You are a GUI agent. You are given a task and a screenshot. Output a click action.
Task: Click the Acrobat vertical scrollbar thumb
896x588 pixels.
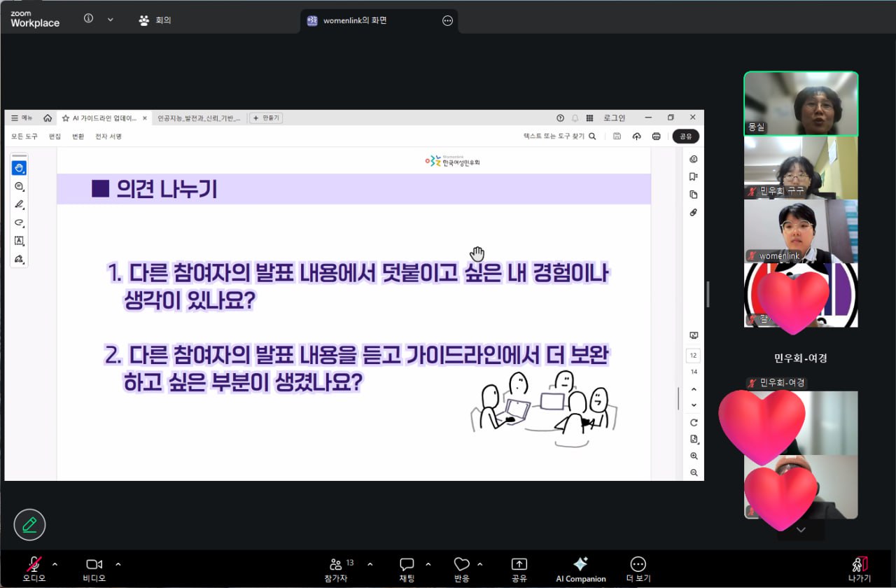(x=678, y=398)
